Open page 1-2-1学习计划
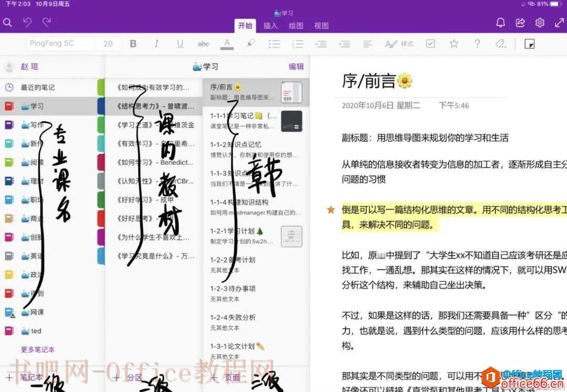The width and height of the screenshot is (567, 392). coord(256,236)
